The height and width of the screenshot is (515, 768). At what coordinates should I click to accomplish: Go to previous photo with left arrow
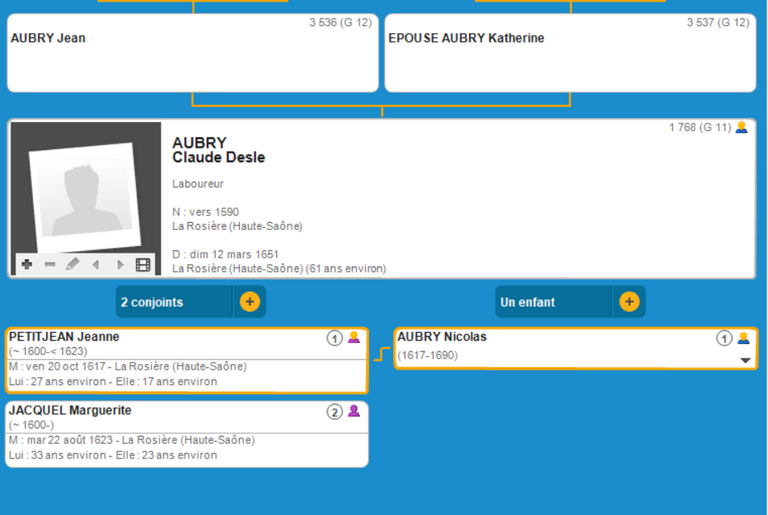point(96,265)
